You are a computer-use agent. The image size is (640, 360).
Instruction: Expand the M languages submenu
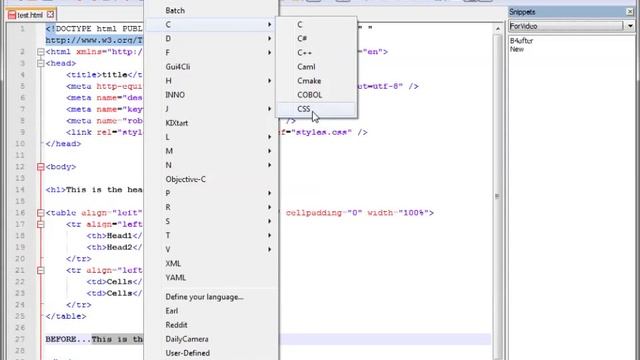(211, 151)
